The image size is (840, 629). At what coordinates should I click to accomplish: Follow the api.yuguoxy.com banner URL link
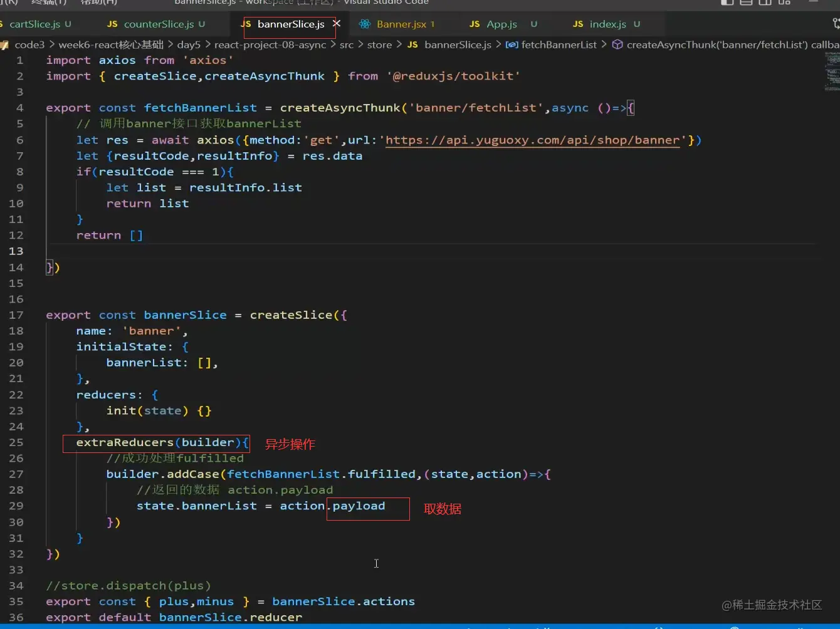(x=533, y=140)
